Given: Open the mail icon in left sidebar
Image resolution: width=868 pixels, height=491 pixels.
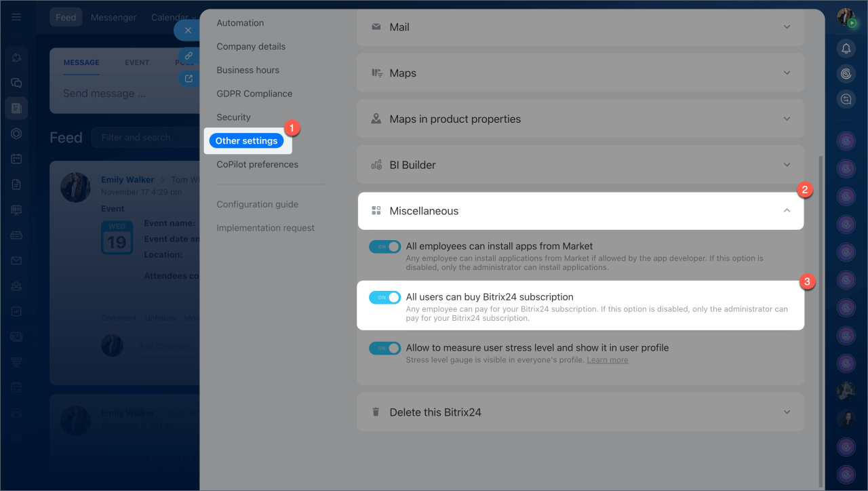Looking at the screenshot, I should (x=16, y=260).
